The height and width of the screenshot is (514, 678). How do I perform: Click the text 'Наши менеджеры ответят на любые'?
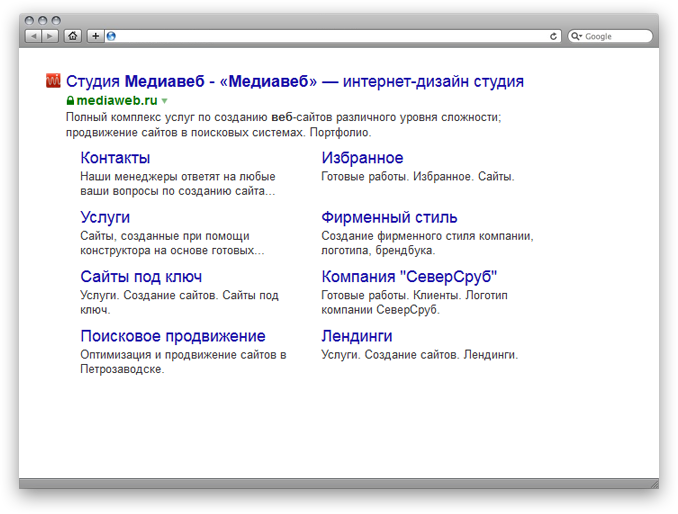(x=178, y=176)
